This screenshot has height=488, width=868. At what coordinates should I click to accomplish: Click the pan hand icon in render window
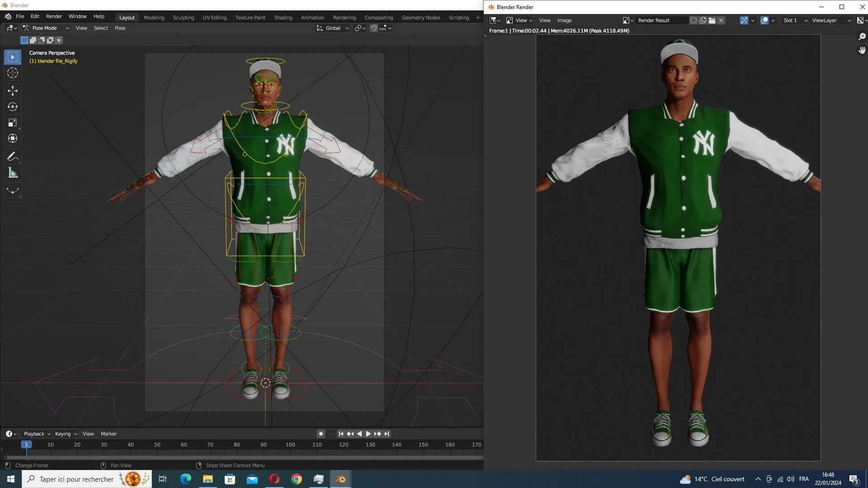click(x=862, y=50)
